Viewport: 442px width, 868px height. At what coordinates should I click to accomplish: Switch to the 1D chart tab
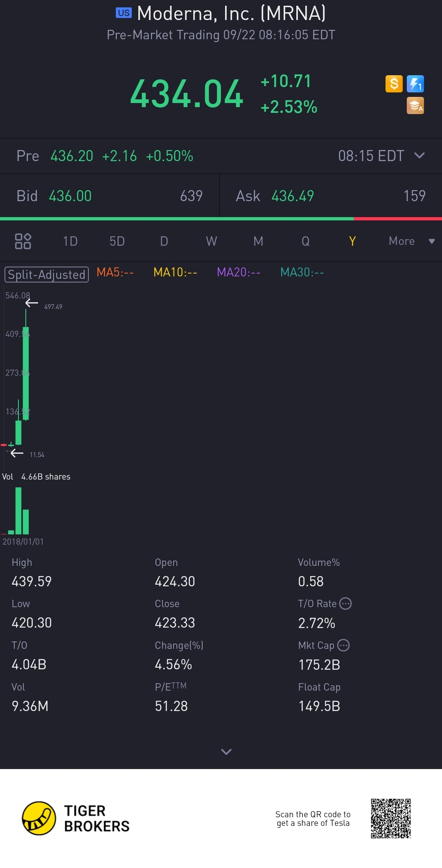tap(70, 241)
